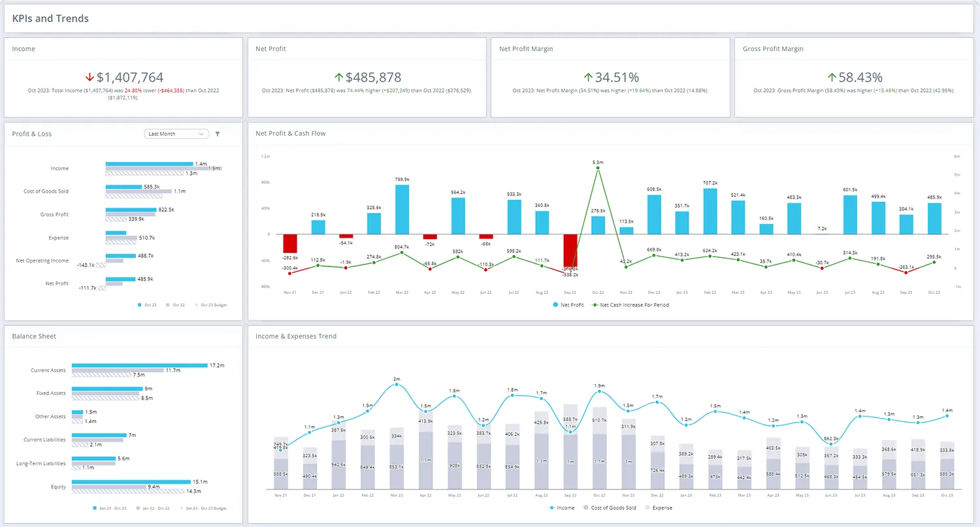Screen dimensions: 980x527
Task: Click the tall Mar 22 bar showing 759.9k
Action: click(401, 209)
